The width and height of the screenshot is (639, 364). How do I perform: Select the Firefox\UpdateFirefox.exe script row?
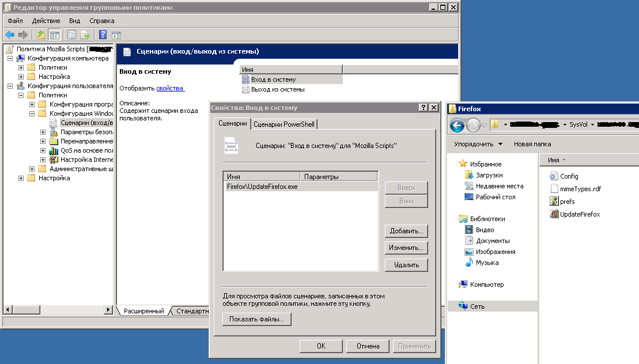click(x=301, y=187)
